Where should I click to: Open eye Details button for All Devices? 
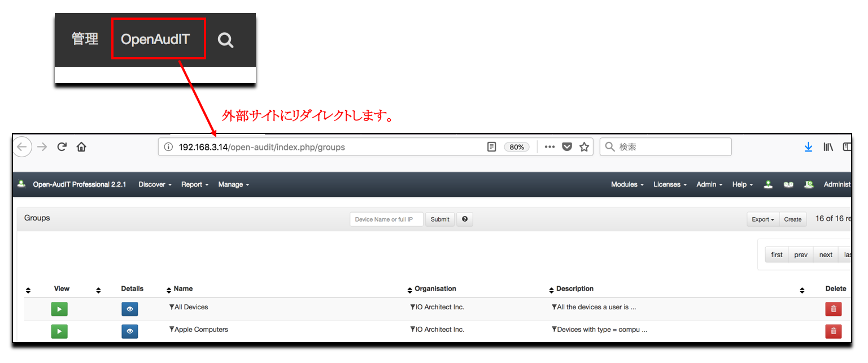pyautogui.click(x=129, y=309)
